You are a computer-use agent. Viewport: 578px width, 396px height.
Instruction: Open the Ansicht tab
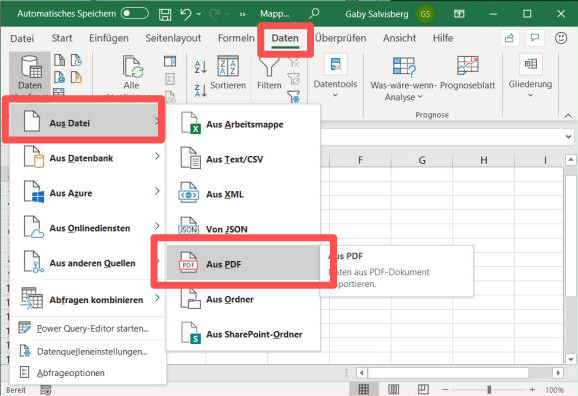coord(400,38)
